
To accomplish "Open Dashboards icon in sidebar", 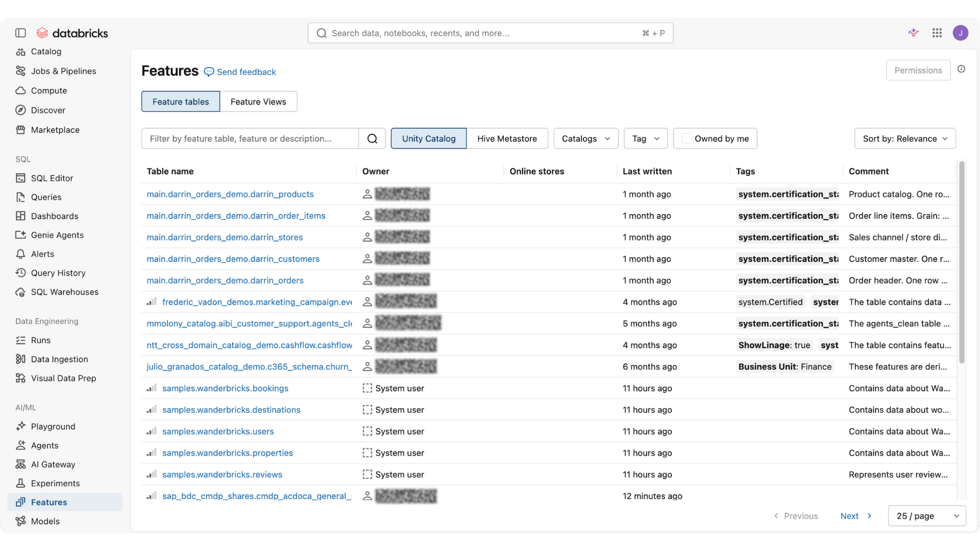I will (20, 216).
